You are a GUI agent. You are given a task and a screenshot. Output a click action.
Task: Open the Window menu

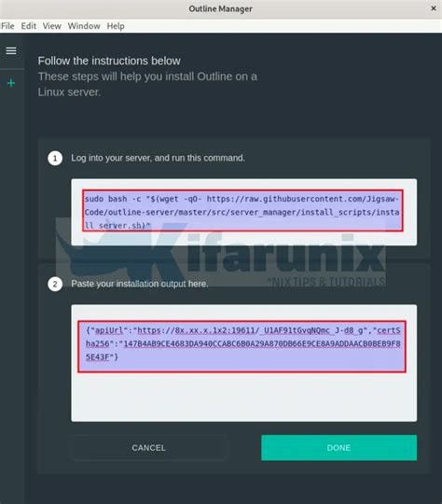pos(84,26)
